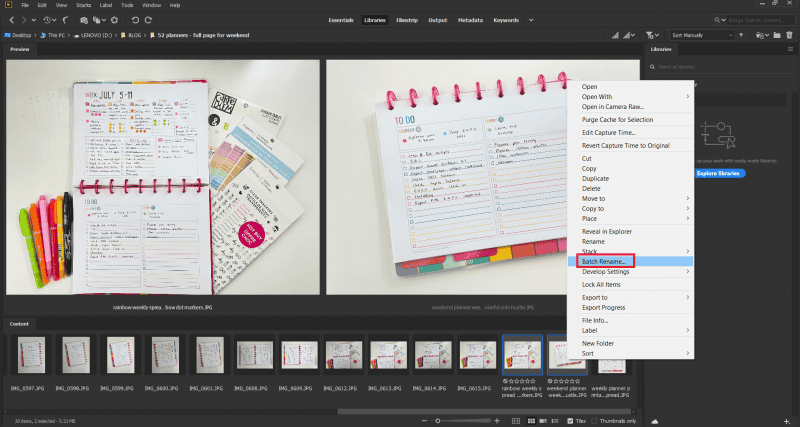This screenshot has height=427, width=800.
Task: Open the Stacks menu
Action: (x=84, y=5)
